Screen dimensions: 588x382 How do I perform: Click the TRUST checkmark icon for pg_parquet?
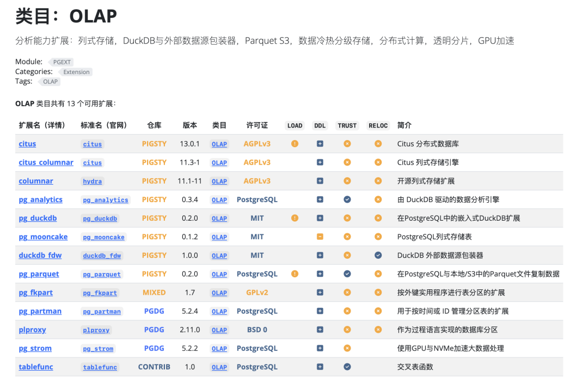[x=347, y=274]
